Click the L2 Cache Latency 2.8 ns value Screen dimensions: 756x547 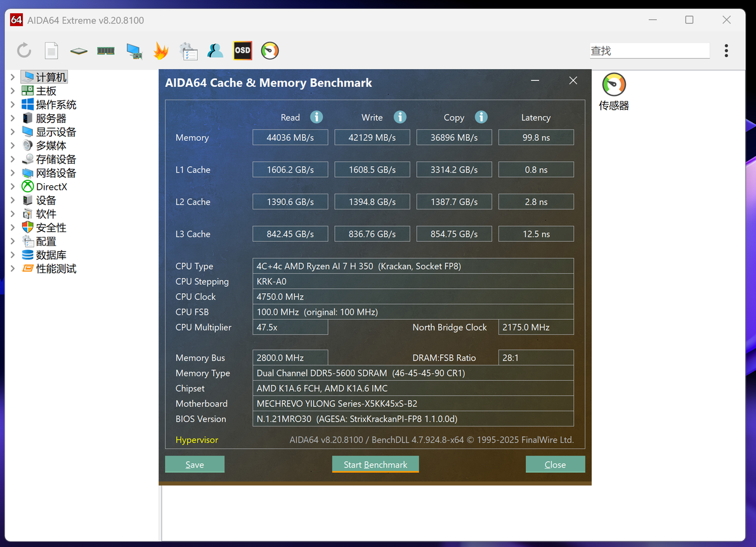tap(536, 202)
